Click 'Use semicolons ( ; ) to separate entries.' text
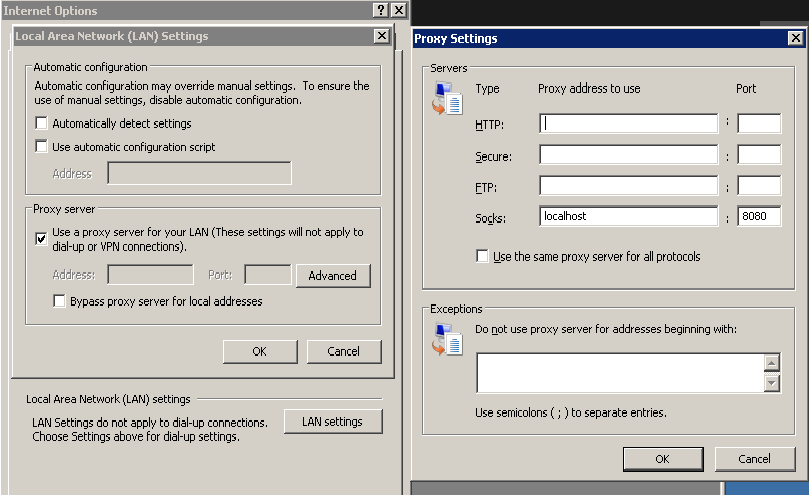 (571, 412)
